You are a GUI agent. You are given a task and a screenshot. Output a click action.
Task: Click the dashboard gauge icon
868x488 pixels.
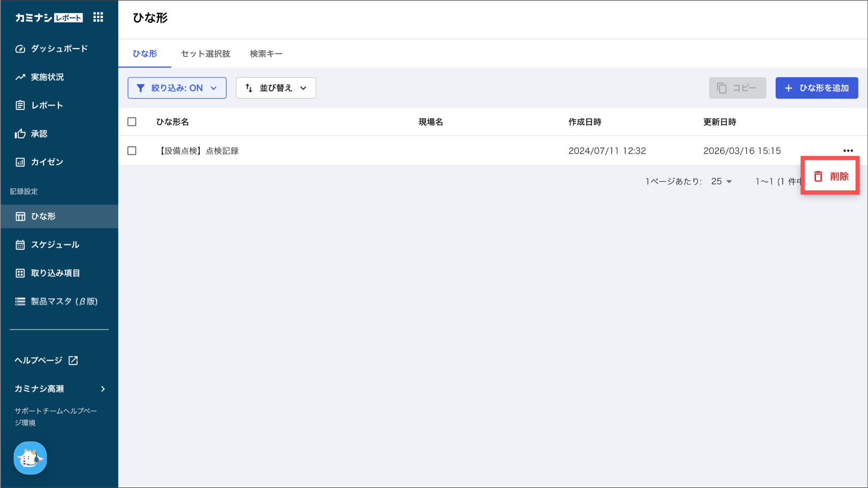[20, 49]
